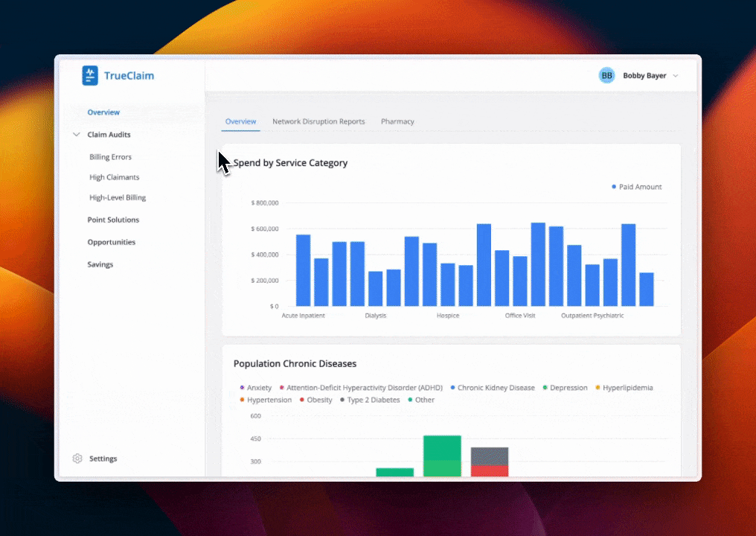Screen dimensions: 756x536
Task: Toggle Anxiety legend series
Action: click(x=255, y=387)
